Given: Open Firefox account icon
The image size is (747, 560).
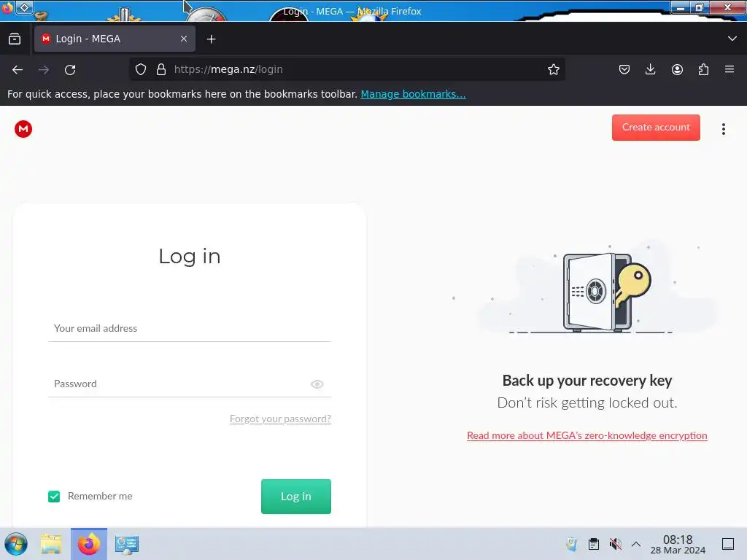Looking at the screenshot, I should point(677,69).
